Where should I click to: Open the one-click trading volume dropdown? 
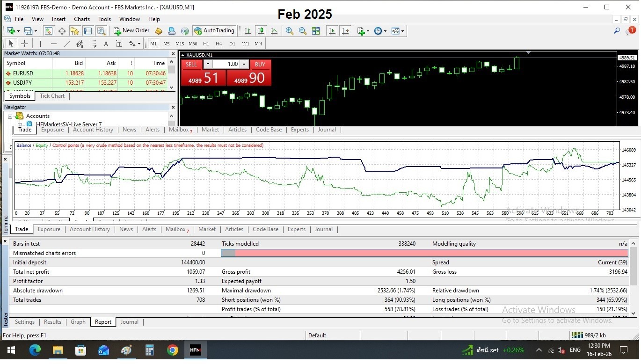coord(208,64)
